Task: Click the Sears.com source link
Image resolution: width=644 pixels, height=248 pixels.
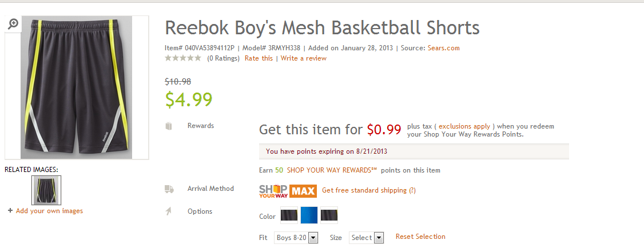Action: (444, 48)
